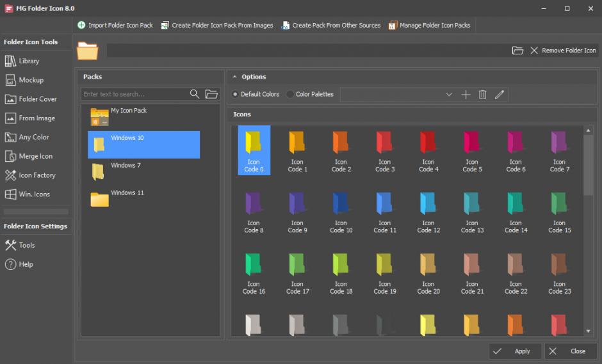This screenshot has height=364, width=602.
Task: Click the pack search text field
Action: [134, 94]
